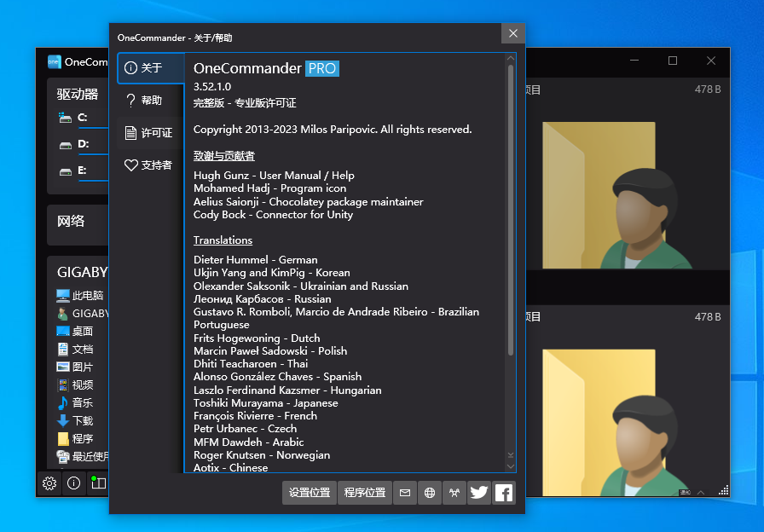The height and width of the screenshot is (532, 764).
Task: Open the community forum icon beside the globe
Action: (454, 493)
